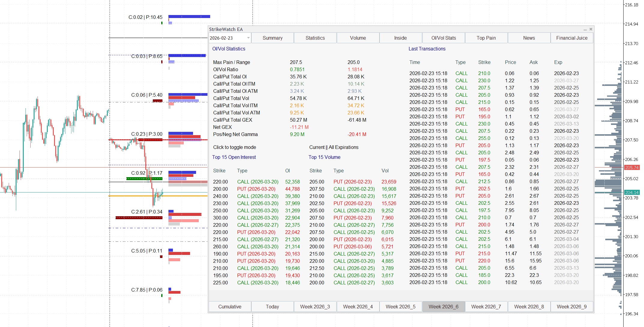The height and width of the screenshot is (327, 644).
Task: Select Week 2026_3
Action: pos(315,307)
